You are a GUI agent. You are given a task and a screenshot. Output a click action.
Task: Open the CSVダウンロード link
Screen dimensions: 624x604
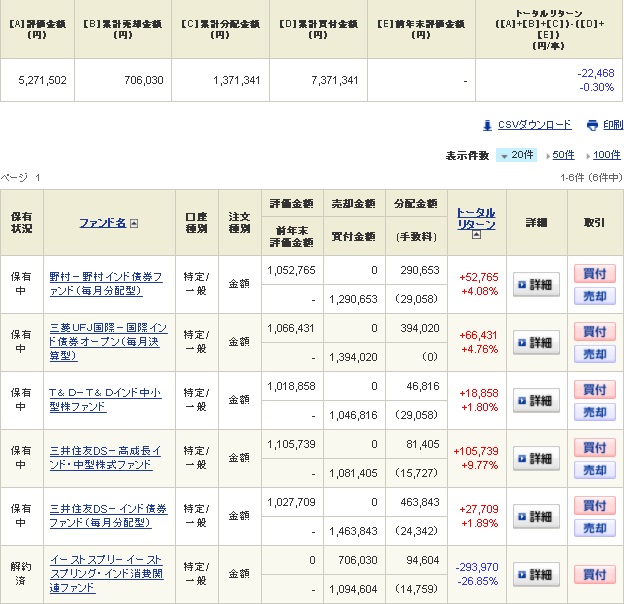(534, 125)
